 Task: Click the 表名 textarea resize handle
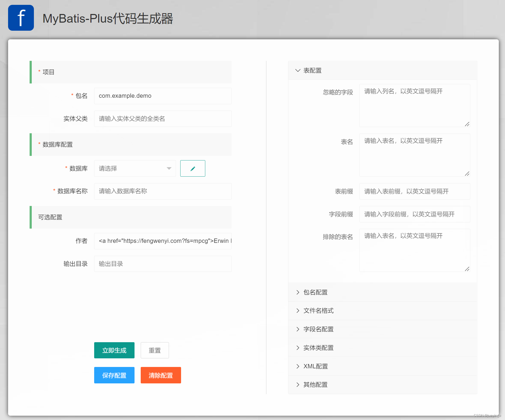click(x=467, y=174)
